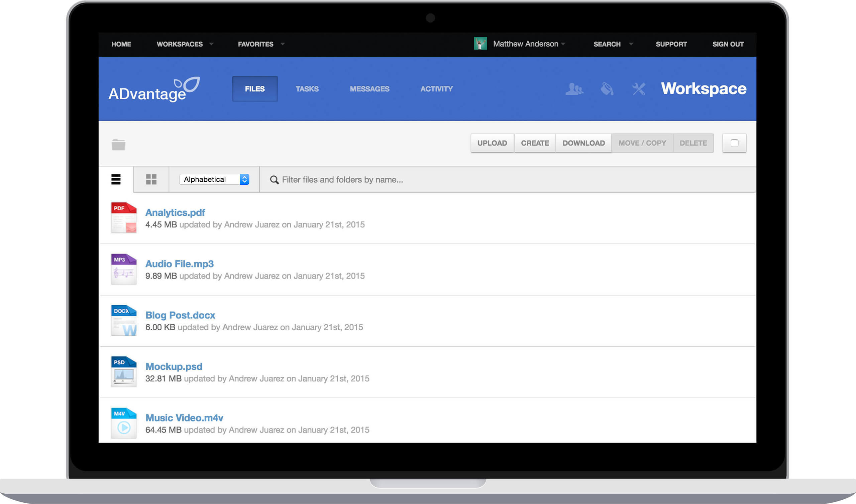Click the search magnifier in the filter bar

pos(274,180)
